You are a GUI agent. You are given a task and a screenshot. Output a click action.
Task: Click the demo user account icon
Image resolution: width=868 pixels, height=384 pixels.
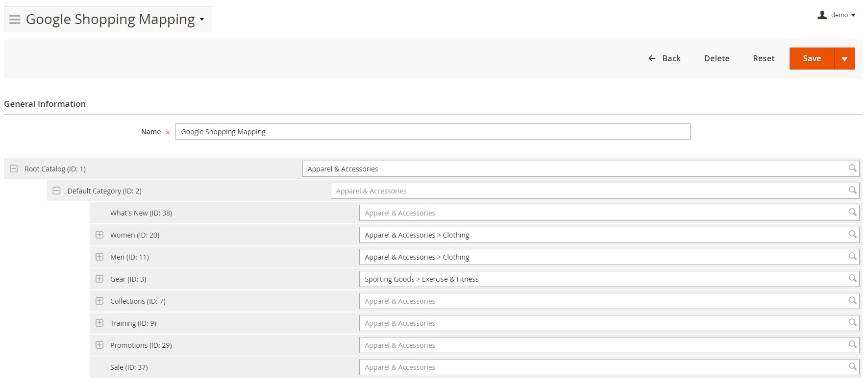[822, 15]
